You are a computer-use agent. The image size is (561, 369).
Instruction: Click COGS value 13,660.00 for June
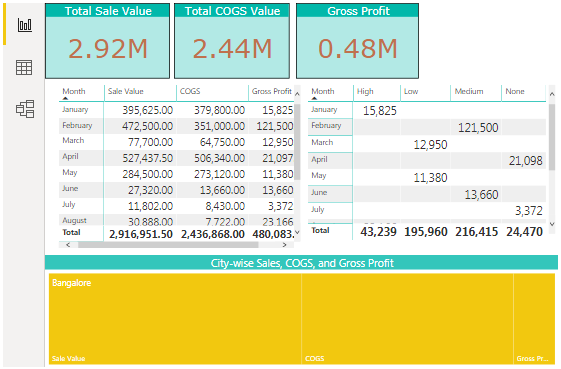click(222, 190)
